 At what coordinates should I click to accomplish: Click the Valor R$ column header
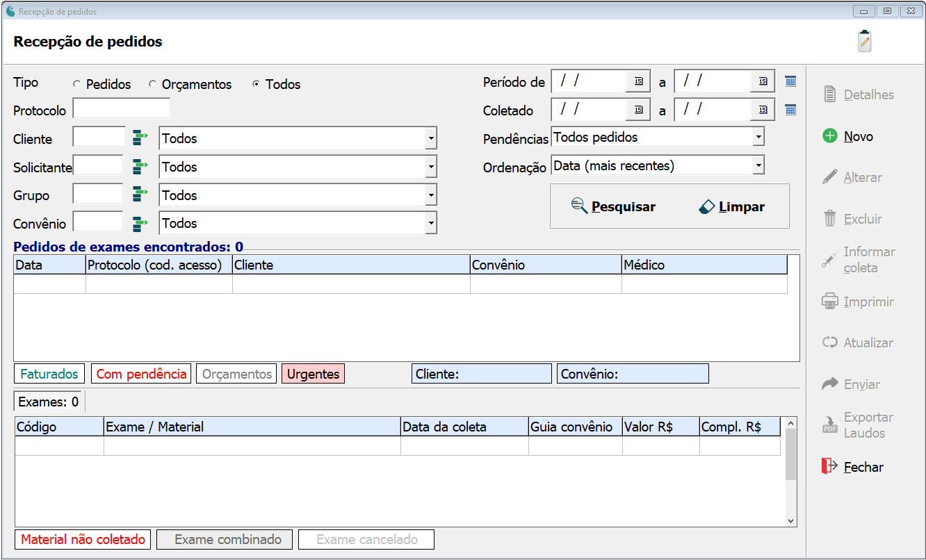click(661, 427)
